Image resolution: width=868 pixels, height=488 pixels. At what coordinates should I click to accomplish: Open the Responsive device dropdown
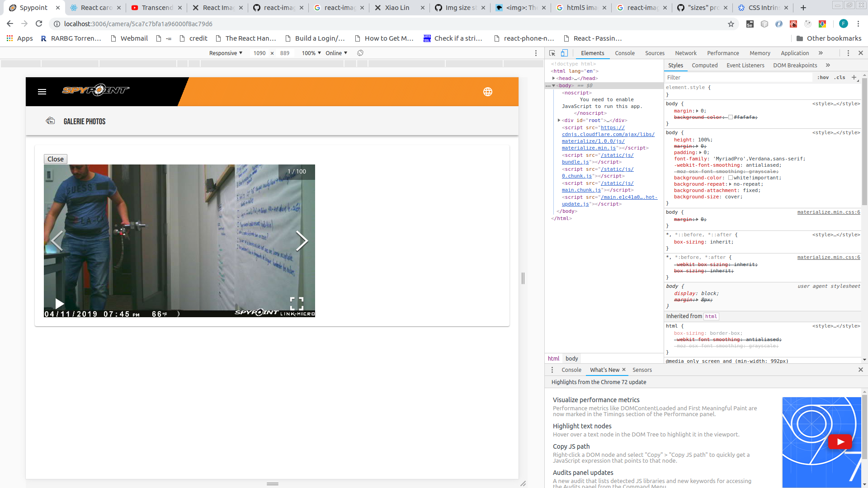click(225, 53)
